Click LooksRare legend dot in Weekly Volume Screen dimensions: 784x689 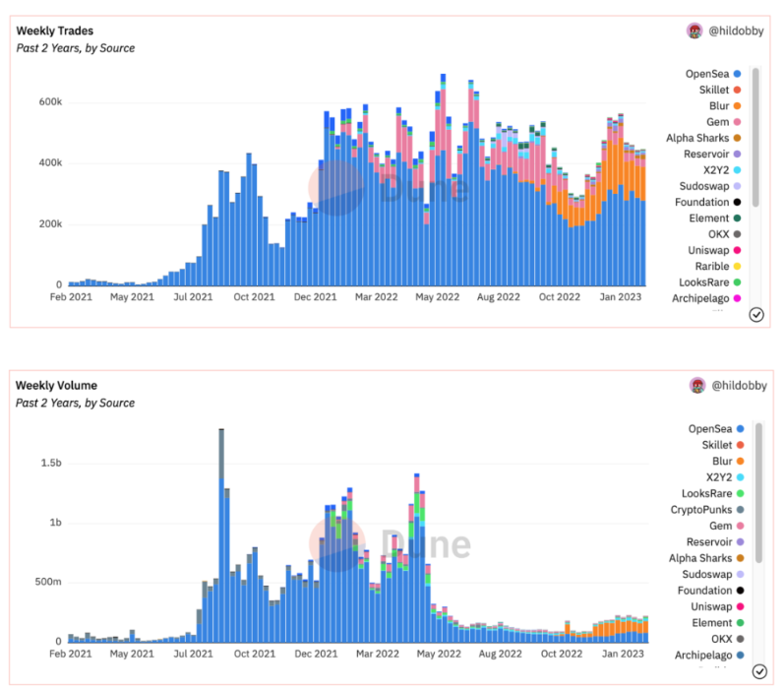coord(740,493)
